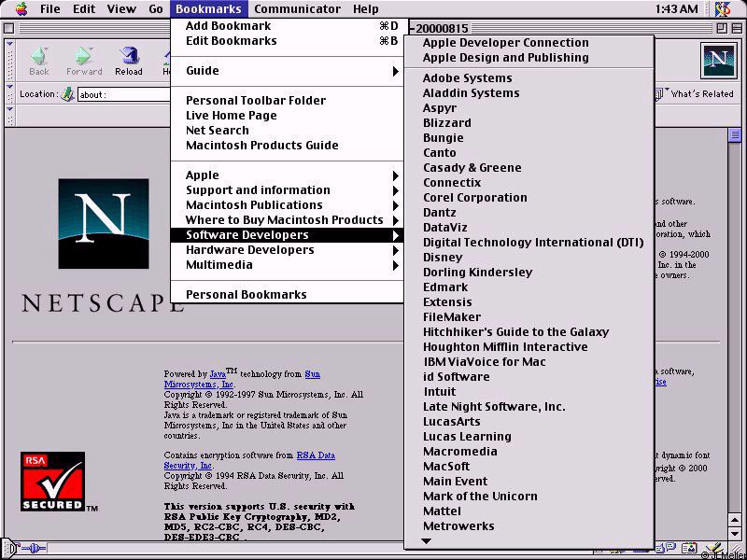
Task: Open Composer from the component bar
Action: point(713,549)
